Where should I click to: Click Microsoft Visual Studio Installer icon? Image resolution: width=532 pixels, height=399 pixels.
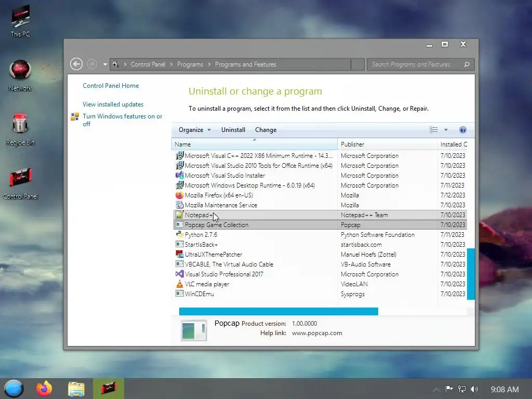pyautogui.click(x=179, y=176)
